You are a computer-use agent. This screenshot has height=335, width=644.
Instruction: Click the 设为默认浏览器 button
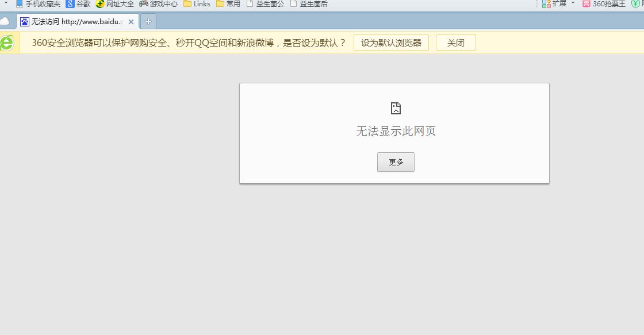[x=391, y=43]
